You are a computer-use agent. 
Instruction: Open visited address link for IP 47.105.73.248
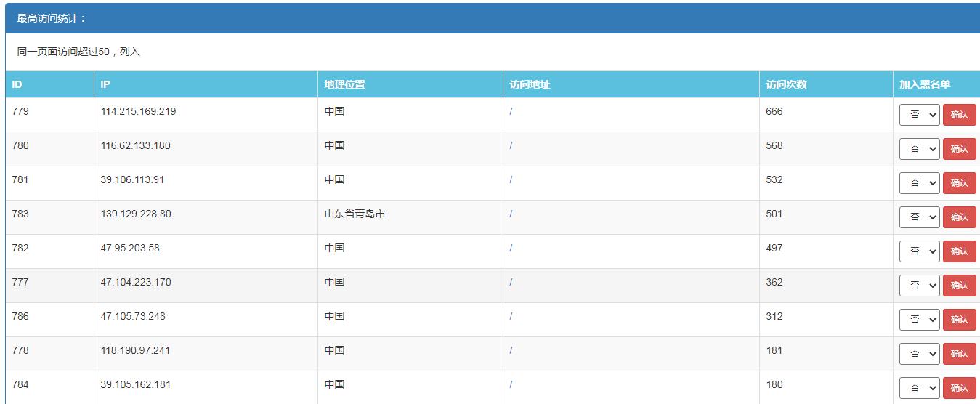[511, 317]
